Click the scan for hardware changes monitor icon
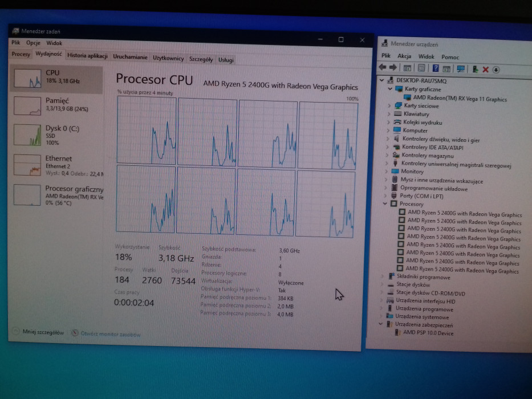Screen dimensions: 532x399 [461, 69]
